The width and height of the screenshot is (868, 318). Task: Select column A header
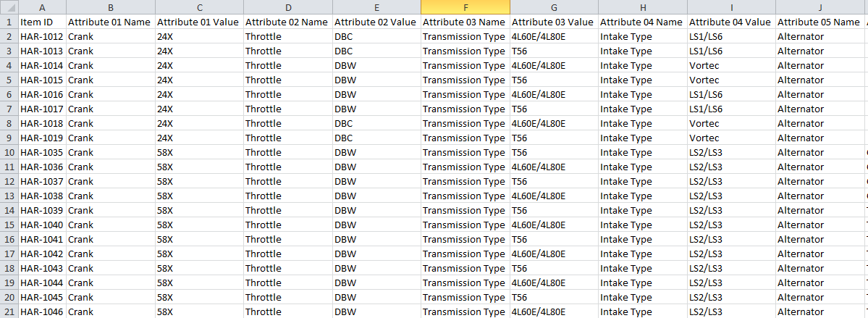coord(42,7)
